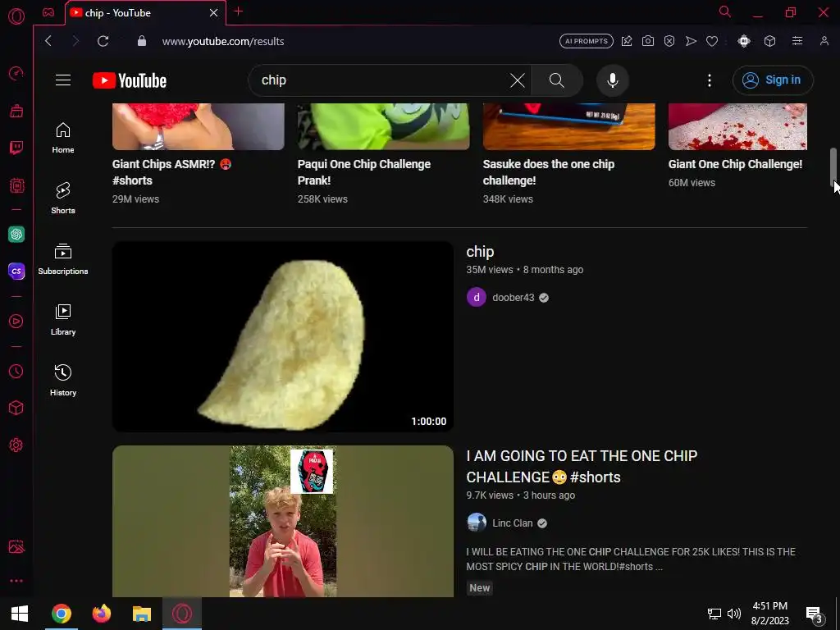
Task: Open YouTube settings three-dot menu
Action: click(x=710, y=80)
